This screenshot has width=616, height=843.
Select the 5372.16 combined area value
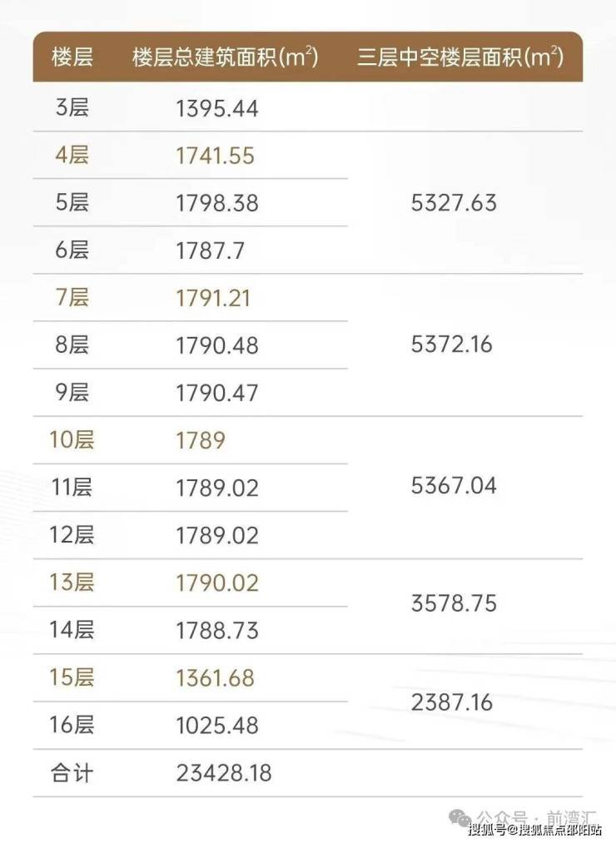454,345
